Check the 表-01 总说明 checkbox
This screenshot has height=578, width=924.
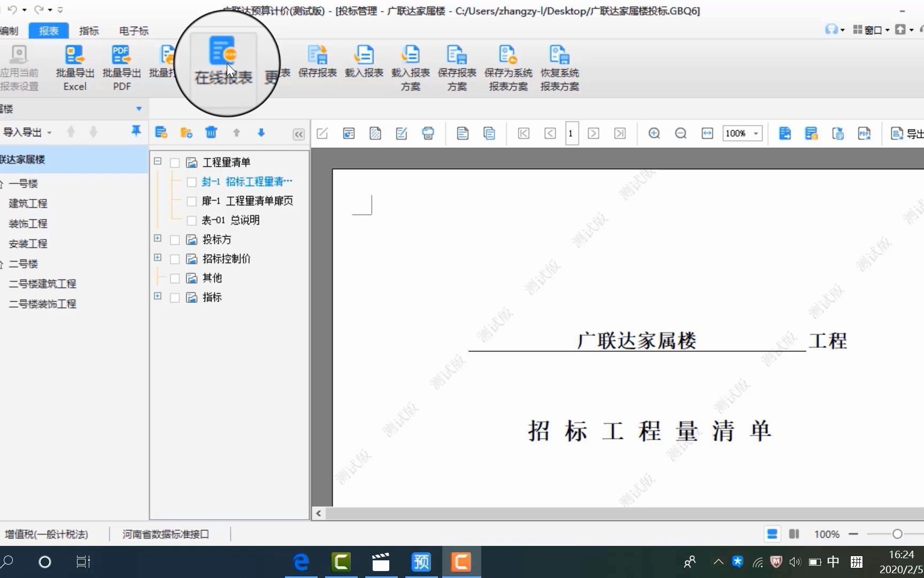click(191, 220)
